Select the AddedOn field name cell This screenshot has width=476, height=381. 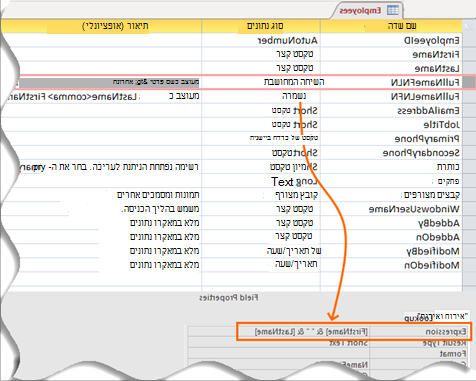pos(391,237)
